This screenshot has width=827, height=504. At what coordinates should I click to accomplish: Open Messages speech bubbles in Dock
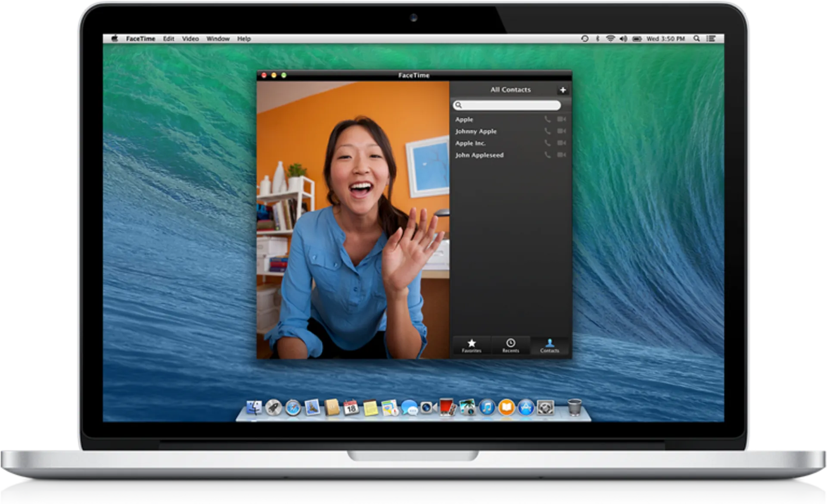pos(409,408)
